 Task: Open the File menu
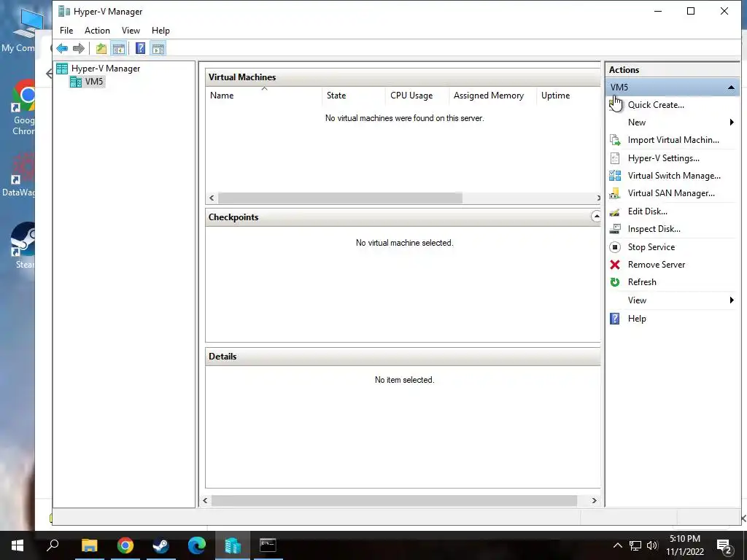[x=66, y=31]
